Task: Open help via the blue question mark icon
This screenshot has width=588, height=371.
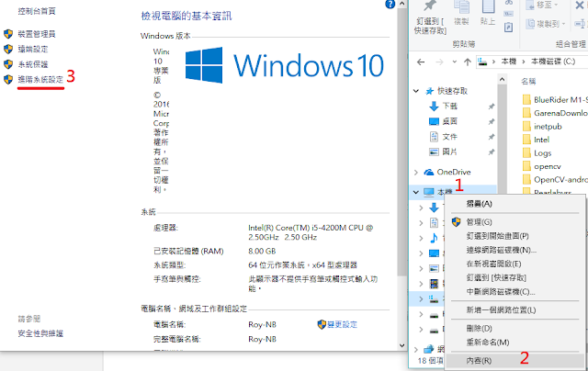Action: click(x=390, y=4)
